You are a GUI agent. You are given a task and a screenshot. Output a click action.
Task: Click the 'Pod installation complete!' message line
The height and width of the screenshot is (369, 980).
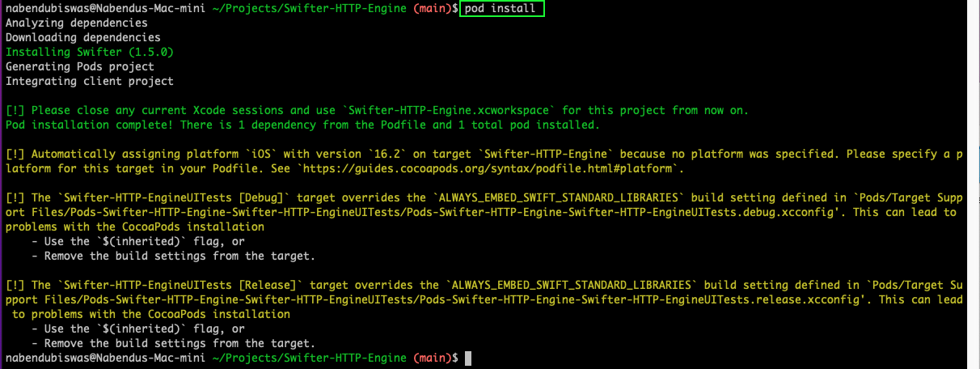[302, 125]
